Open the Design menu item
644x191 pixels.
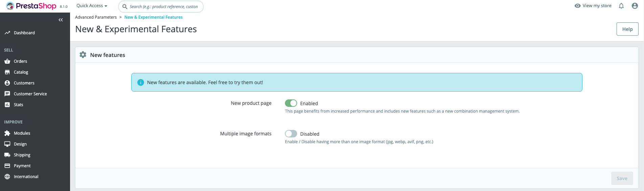(x=20, y=144)
